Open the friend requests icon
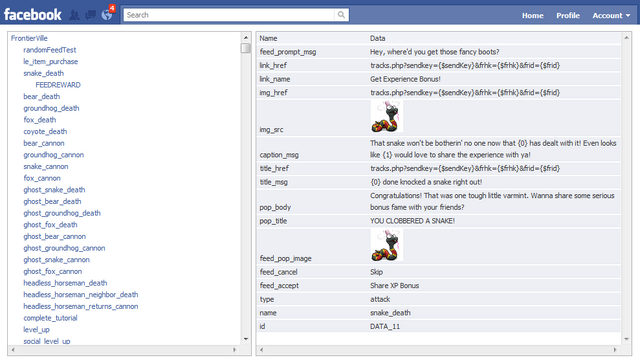Screen dimensions: 640x360 [74, 15]
